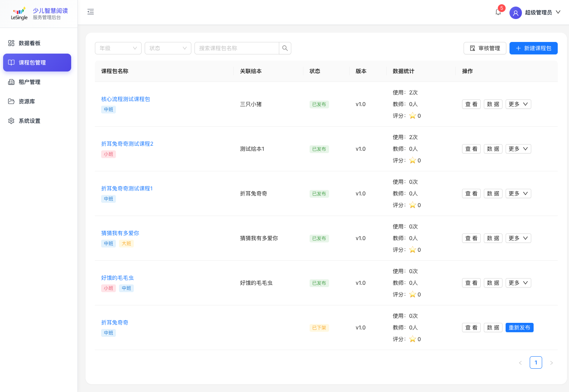569x392 pixels.
Task: Open the 年级 grade filter dropdown
Action: coord(118,48)
